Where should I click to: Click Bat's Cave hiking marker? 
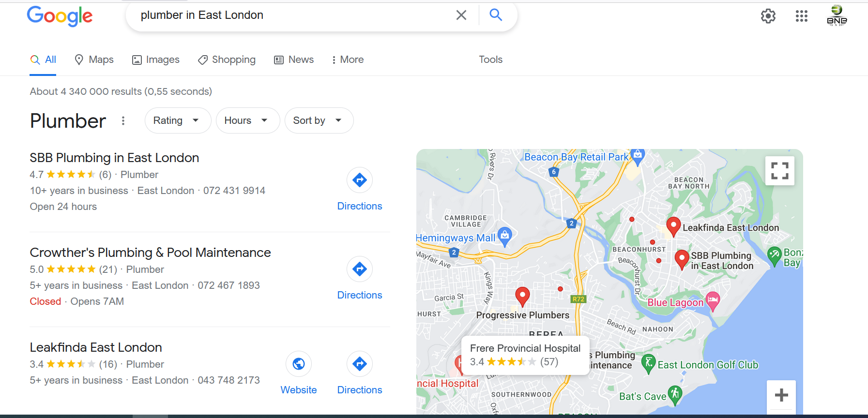pos(675,395)
